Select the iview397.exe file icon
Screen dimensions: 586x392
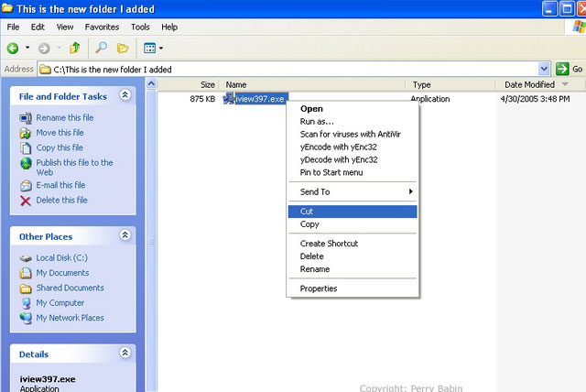228,98
